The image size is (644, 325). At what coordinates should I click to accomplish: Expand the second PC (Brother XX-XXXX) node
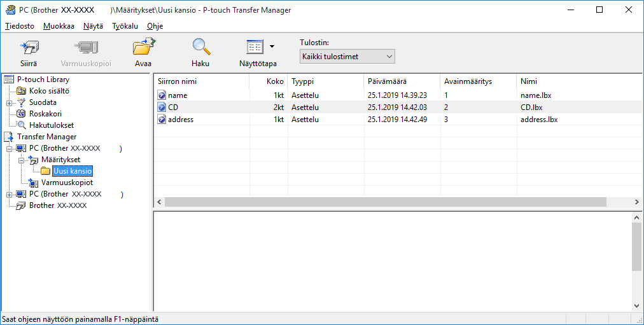9,195
